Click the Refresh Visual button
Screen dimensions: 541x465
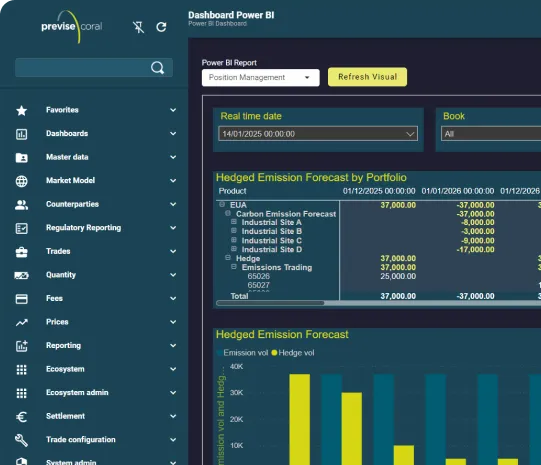tap(367, 77)
